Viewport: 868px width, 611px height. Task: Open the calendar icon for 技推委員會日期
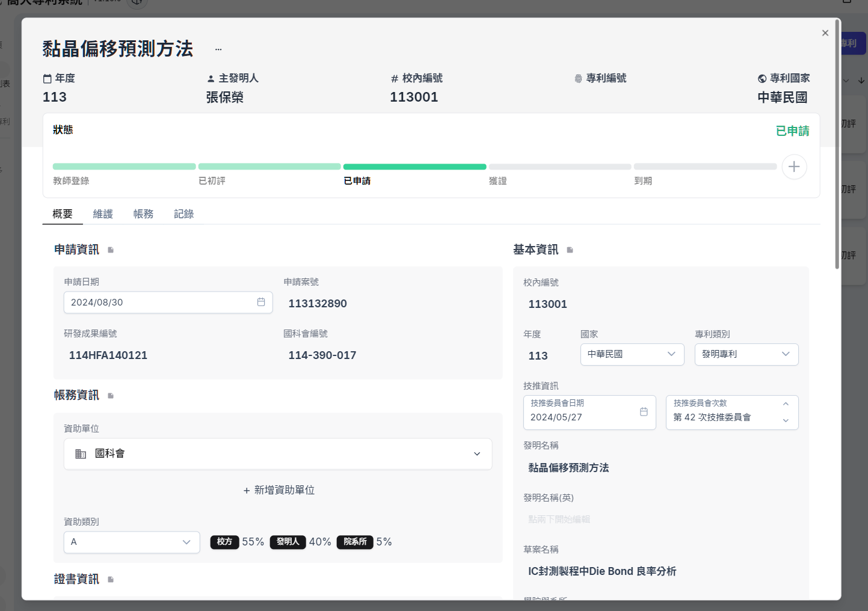[643, 412]
